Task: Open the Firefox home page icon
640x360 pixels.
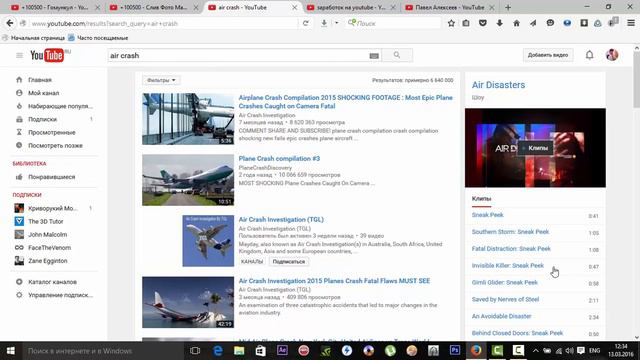Action: 516,23
